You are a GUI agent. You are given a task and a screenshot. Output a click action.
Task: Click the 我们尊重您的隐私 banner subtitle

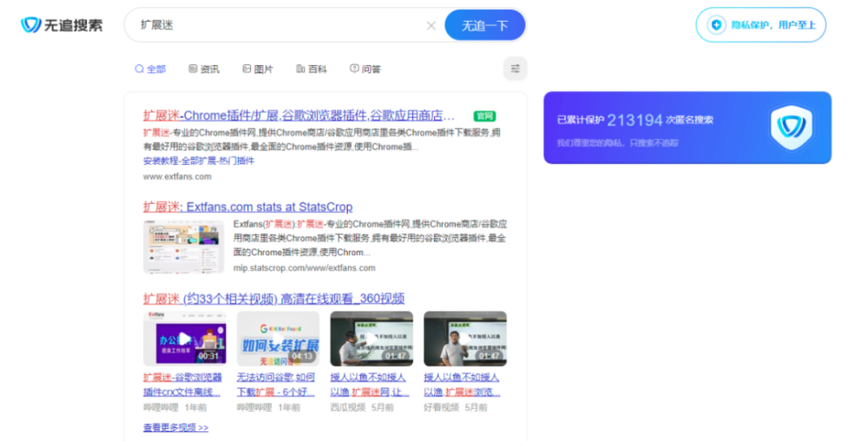click(618, 143)
